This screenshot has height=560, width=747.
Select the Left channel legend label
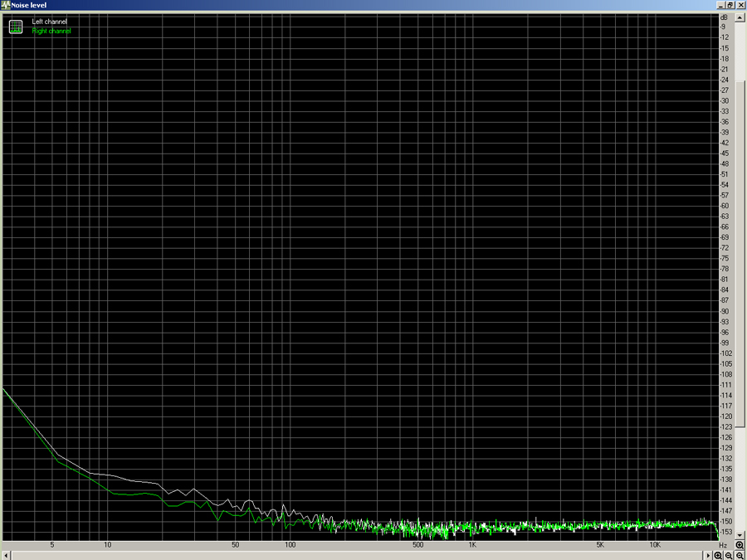pos(50,22)
